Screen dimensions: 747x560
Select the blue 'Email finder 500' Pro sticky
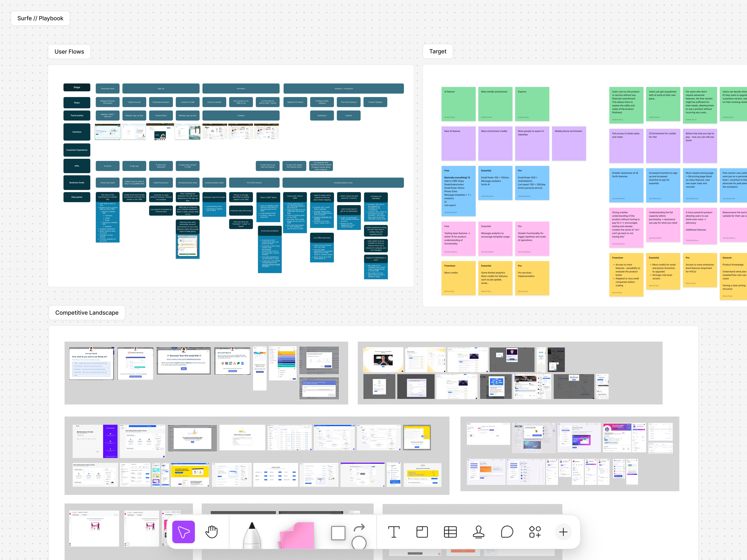[x=532, y=183]
